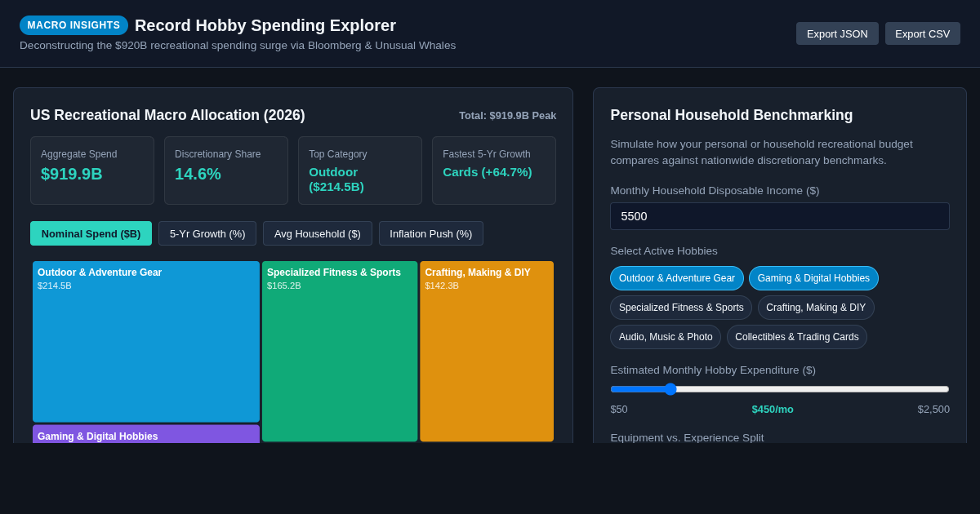Click the Equipment vs. Experience Split label
Viewport: 980px width, 514px height.
687,437
